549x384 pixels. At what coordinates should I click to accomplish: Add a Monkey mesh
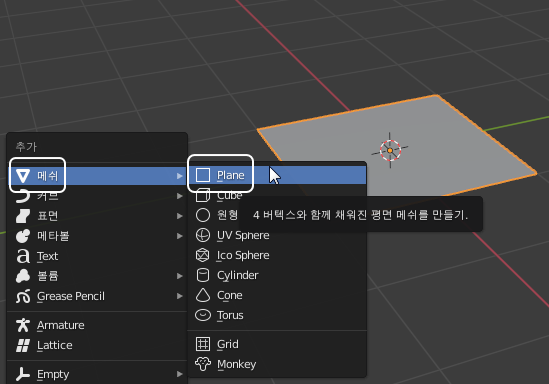click(277, 364)
